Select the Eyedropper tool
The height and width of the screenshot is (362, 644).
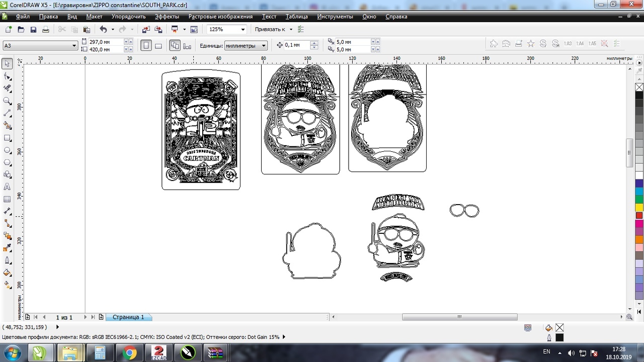(7, 248)
